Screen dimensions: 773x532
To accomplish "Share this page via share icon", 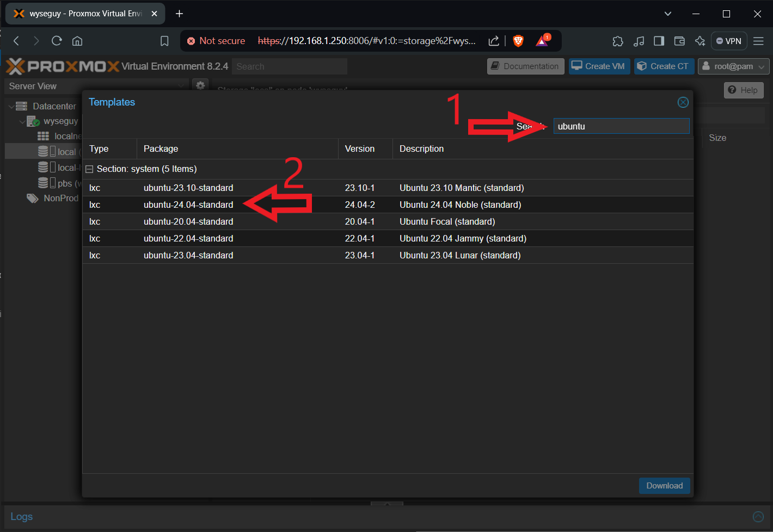I will 494,41.
